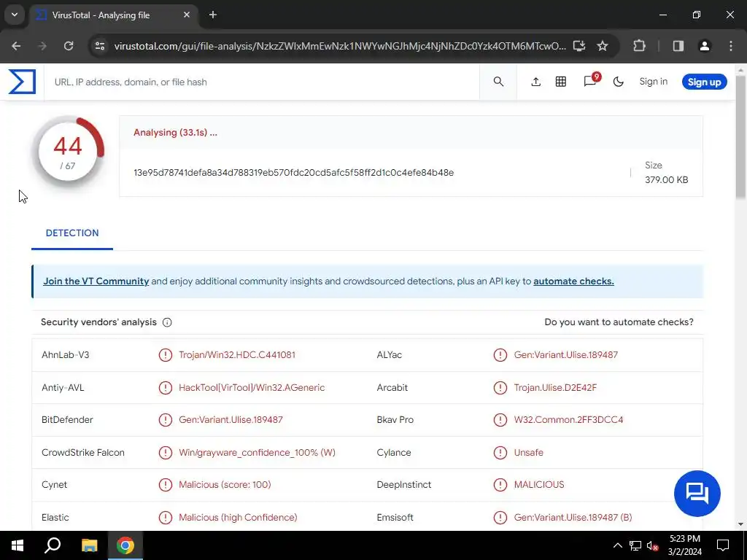The width and height of the screenshot is (747, 560).
Task: Open the Chrome three-dot menu
Action: (731, 46)
